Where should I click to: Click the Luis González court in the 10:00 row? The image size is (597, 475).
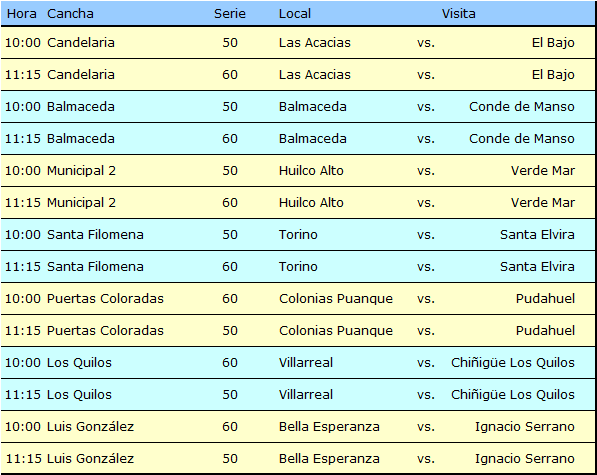(x=90, y=427)
